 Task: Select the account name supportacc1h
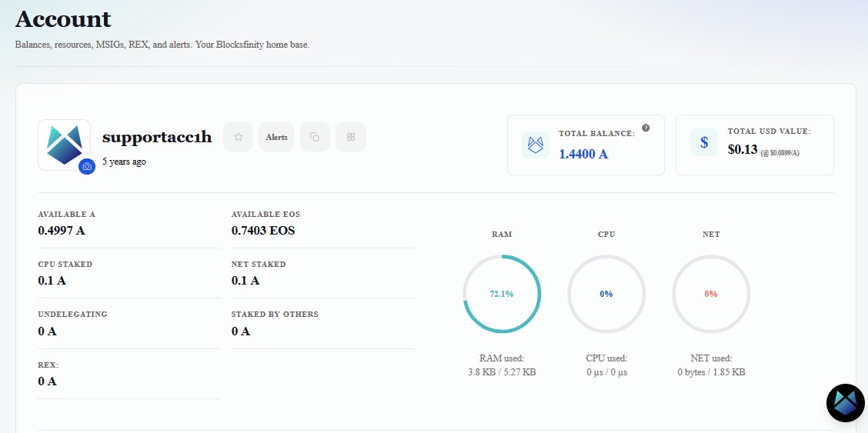[157, 137]
